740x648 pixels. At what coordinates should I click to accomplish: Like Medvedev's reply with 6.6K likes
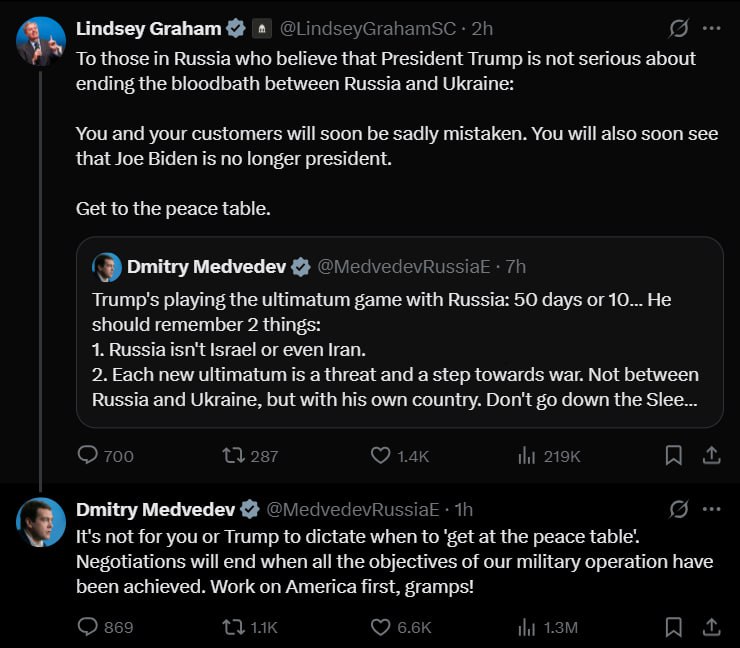[x=380, y=627]
